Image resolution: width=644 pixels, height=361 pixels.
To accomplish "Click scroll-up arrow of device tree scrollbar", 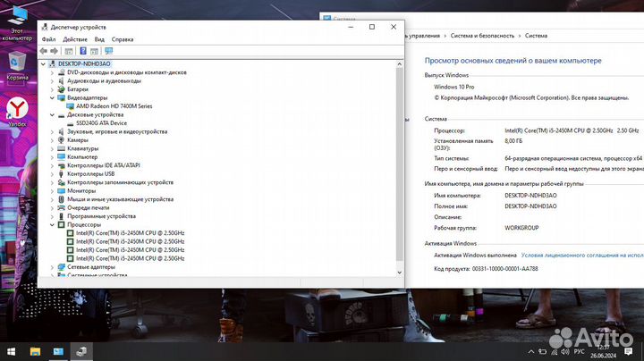I will 399,64.
